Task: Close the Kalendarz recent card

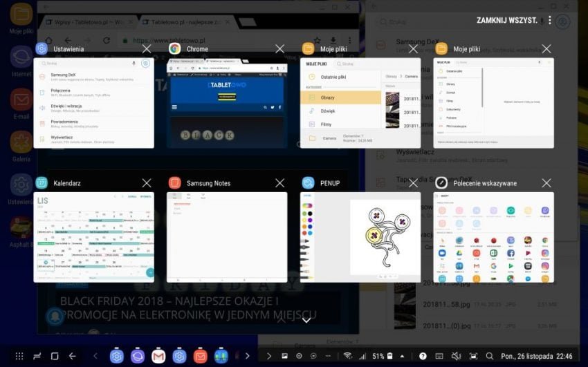Action: pyautogui.click(x=147, y=182)
